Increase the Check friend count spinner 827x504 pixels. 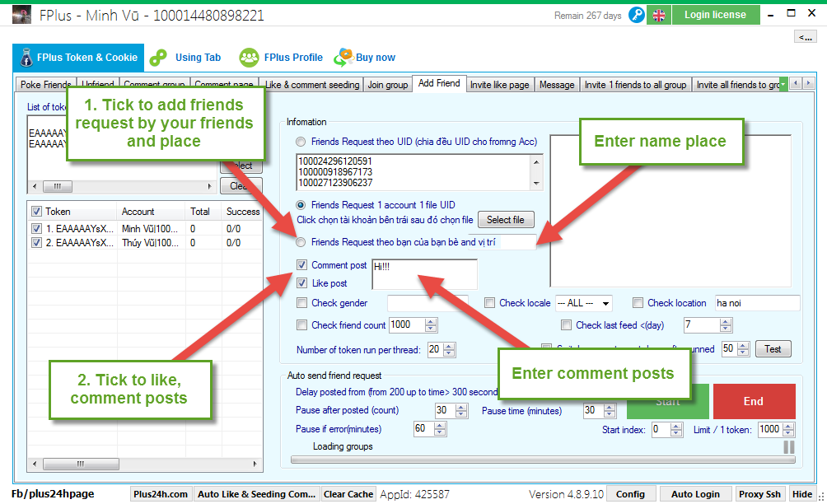432,322
